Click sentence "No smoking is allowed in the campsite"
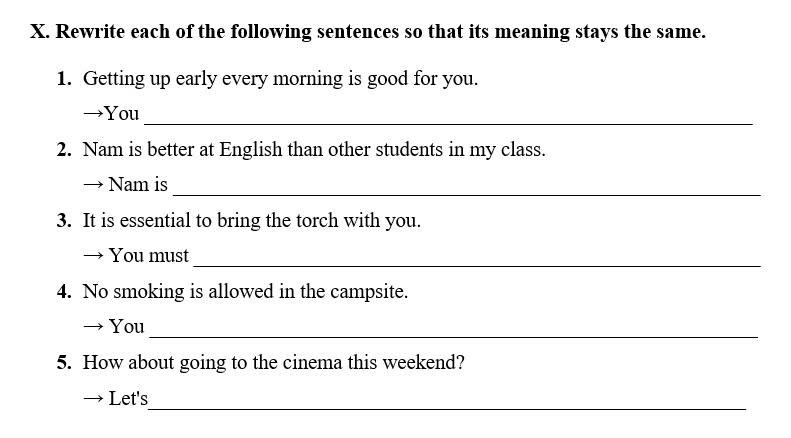Image resolution: width=791 pixels, height=438 pixels. click(x=245, y=291)
